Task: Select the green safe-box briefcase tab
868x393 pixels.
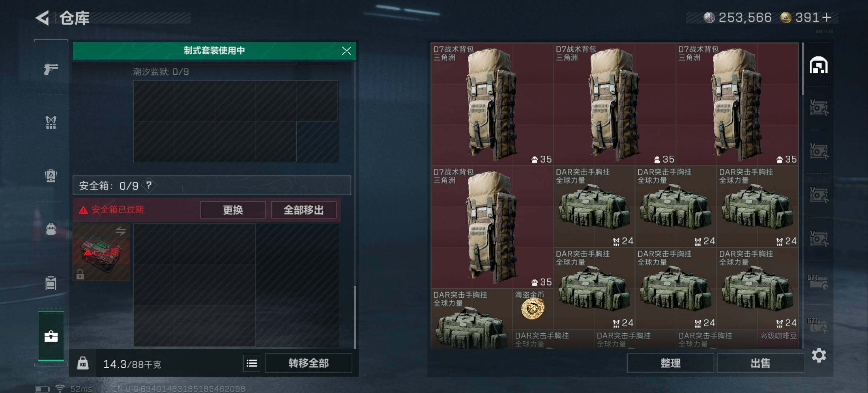Action: 51,336
